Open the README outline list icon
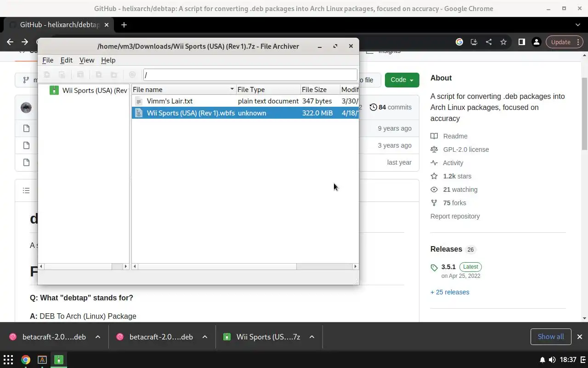This screenshot has width=588, height=368. pyautogui.click(x=26, y=190)
